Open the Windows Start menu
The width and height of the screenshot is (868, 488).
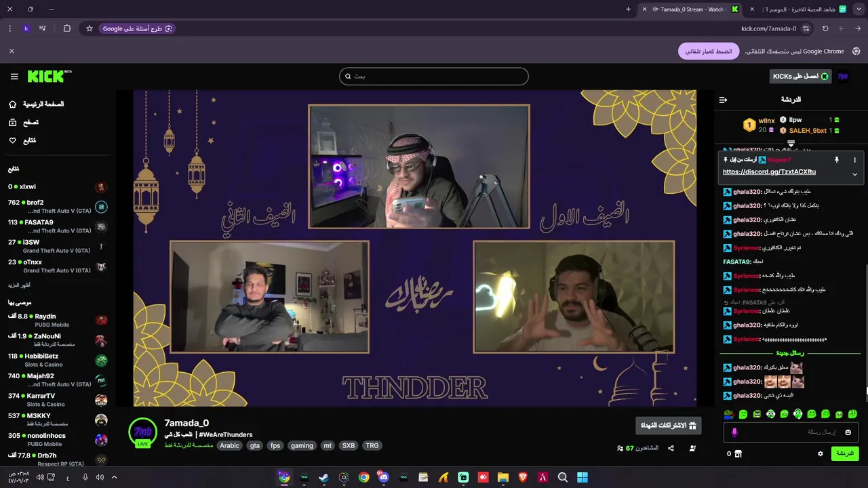point(583,477)
